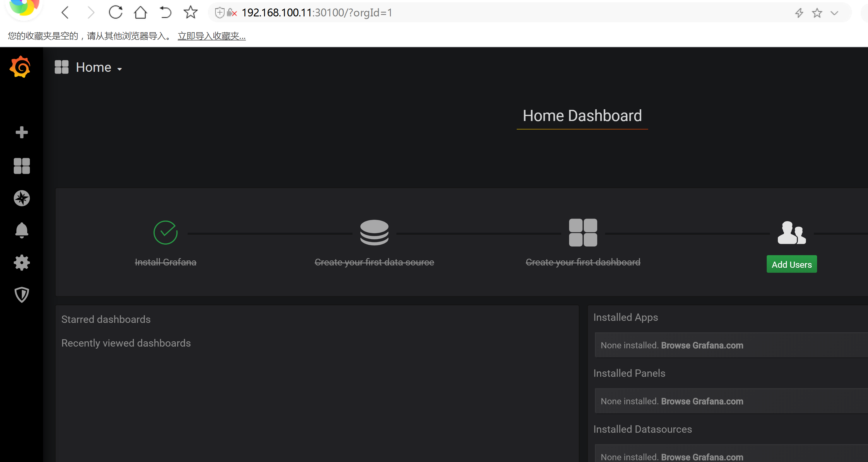This screenshot has width=868, height=462.
Task: Click the Alerting bell icon
Action: click(x=21, y=230)
